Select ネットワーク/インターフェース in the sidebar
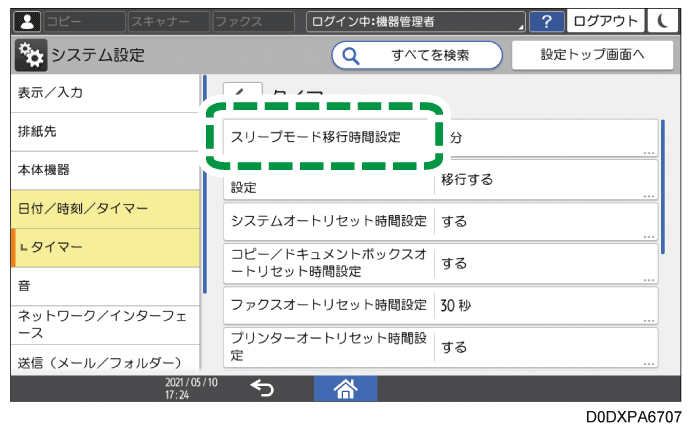Image resolution: width=691 pixels, height=427 pixels. coord(105,325)
